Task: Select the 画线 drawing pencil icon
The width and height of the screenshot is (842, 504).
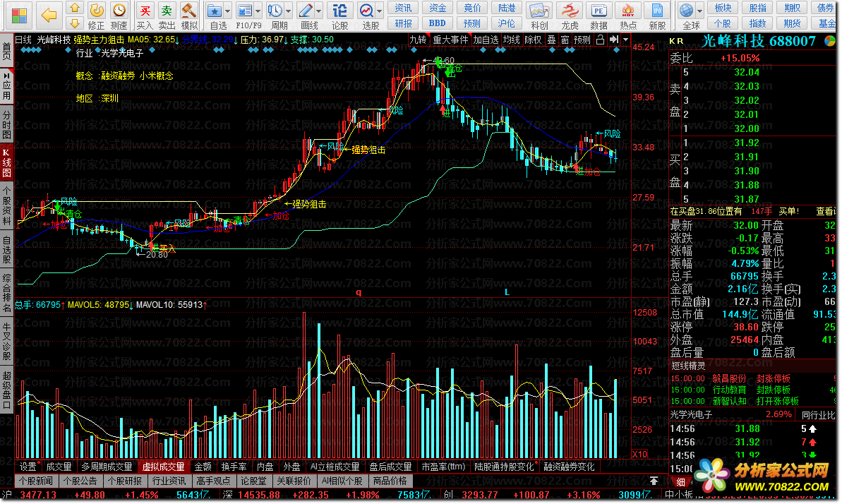Action: coord(306,10)
